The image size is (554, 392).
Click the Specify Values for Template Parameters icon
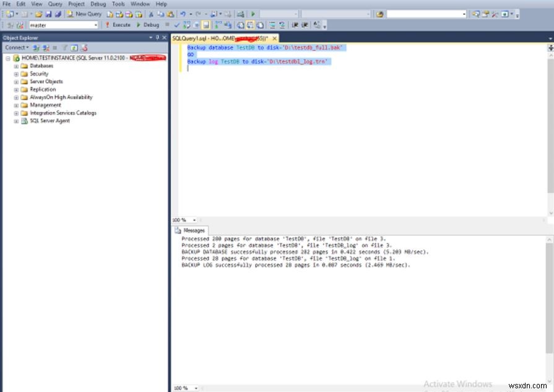coord(316,25)
